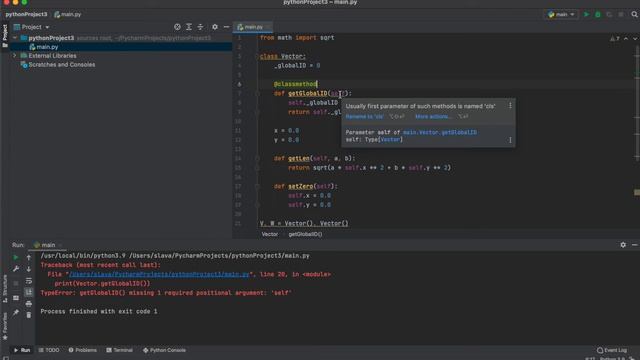Open the Terminal tool window tab
Viewport: 640px width, 360px height.
click(x=119, y=350)
